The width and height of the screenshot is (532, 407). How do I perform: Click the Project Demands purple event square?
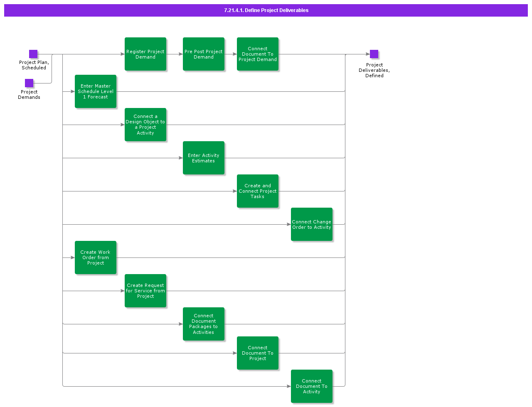tap(29, 83)
